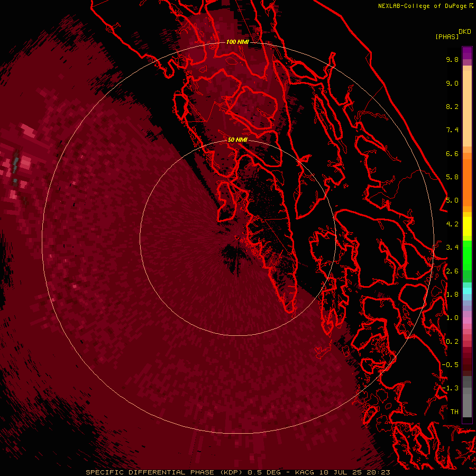The image size is (476, 476).
Task: Click the 9.0 value on the color scale
Action: coord(452,83)
